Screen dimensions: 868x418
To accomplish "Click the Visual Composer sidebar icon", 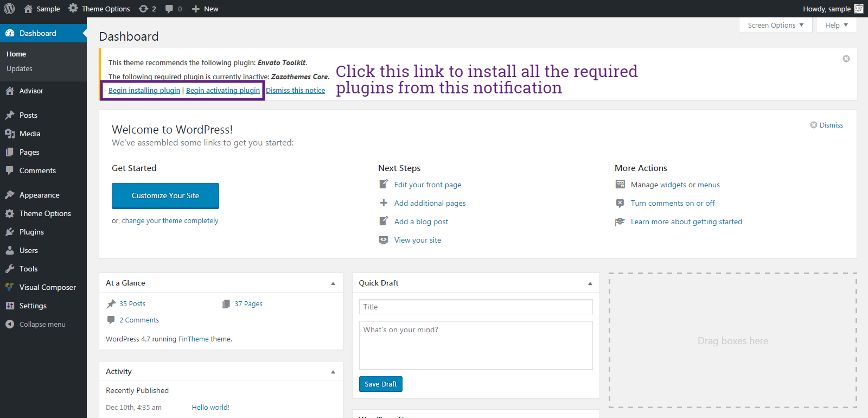I will point(10,287).
